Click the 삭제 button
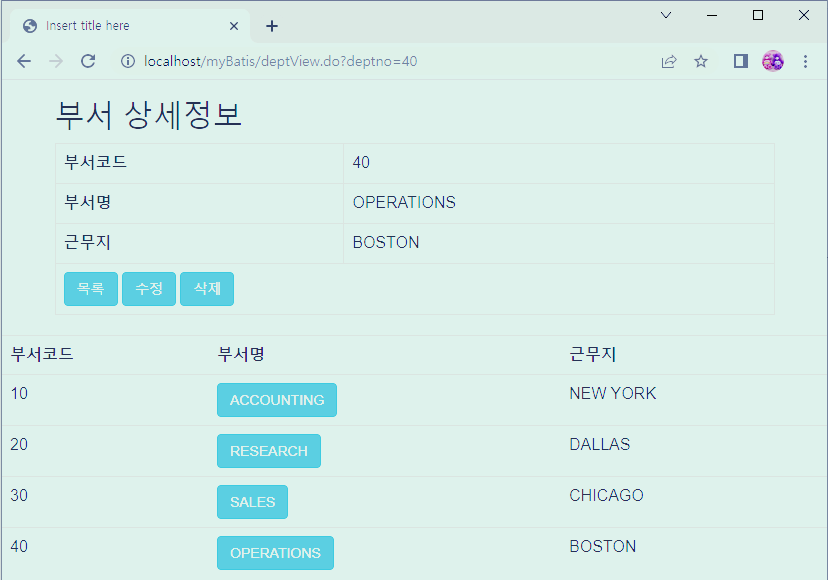The width and height of the screenshot is (828, 580). click(207, 289)
